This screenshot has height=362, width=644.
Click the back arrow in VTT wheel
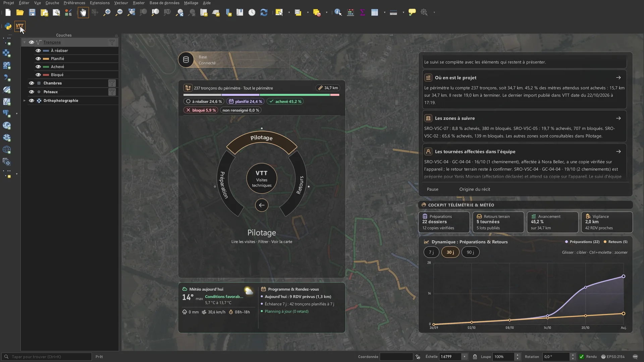[x=262, y=205]
